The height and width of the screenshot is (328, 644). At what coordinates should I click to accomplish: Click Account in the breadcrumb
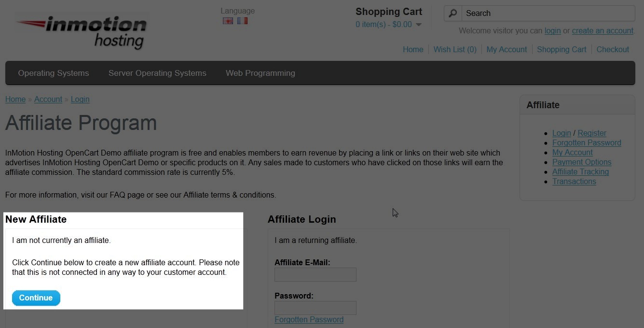[x=48, y=99]
